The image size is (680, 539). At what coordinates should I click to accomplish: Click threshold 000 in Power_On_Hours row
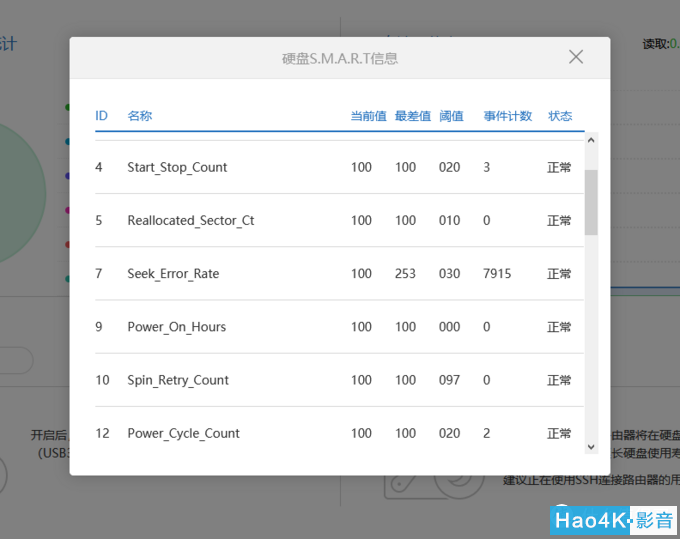tap(449, 327)
